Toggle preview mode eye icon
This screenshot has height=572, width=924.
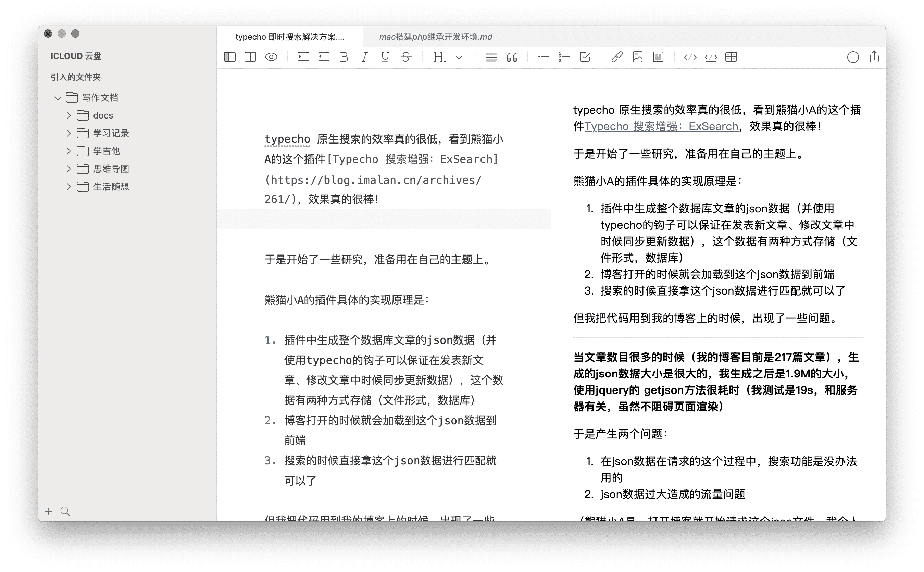271,57
